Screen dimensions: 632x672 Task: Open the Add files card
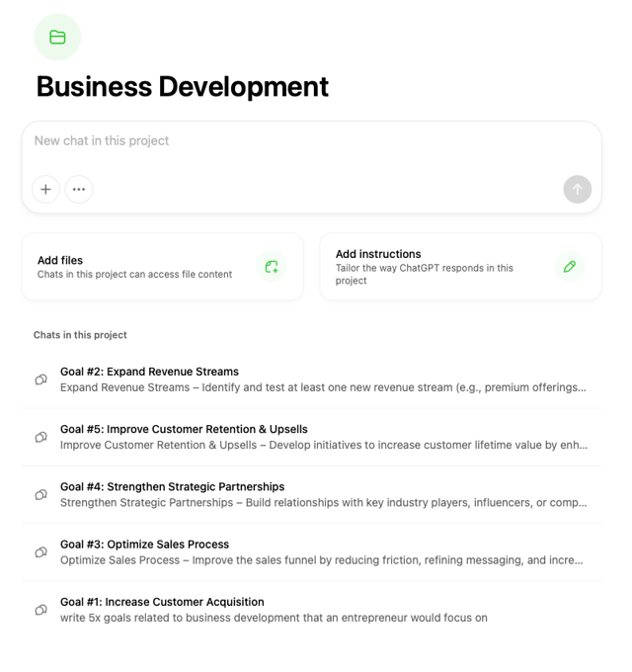[x=163, y=267]
